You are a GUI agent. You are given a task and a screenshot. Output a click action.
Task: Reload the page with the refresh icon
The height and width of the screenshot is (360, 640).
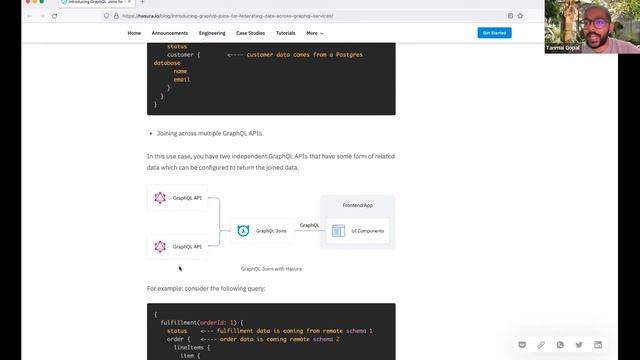(54, 16)
